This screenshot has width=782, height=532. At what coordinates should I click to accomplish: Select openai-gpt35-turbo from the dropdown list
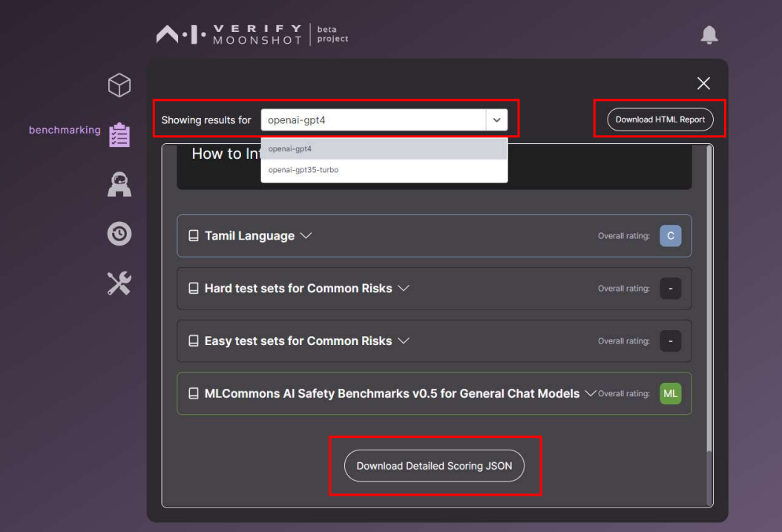click(x=384, y=170)
